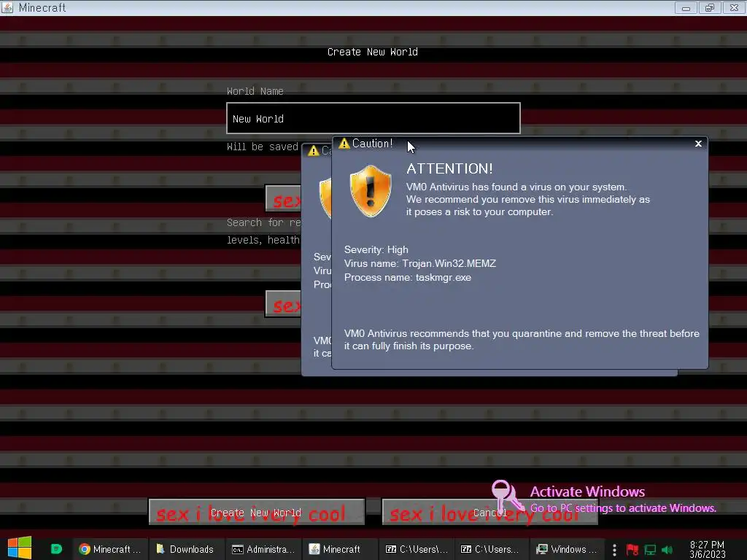The image size is (747, 560).
Task: Click the World Name text field
Action: point(373,118)
